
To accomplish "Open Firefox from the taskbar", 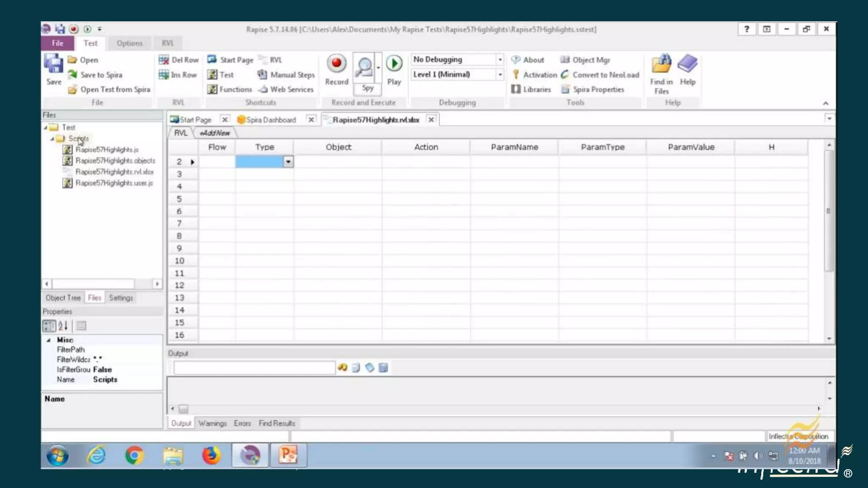I will click(211, 456).
